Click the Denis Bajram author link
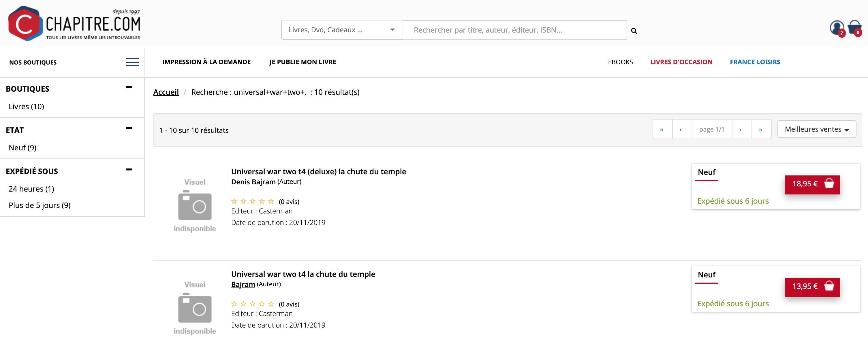868x348 pixels. (x=253, y=182)
